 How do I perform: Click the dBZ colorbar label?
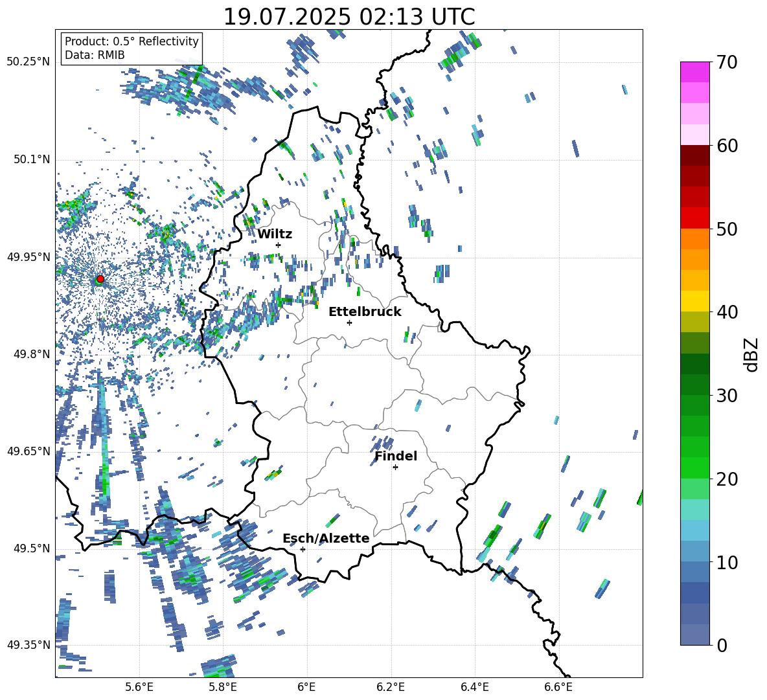[752, 354]
